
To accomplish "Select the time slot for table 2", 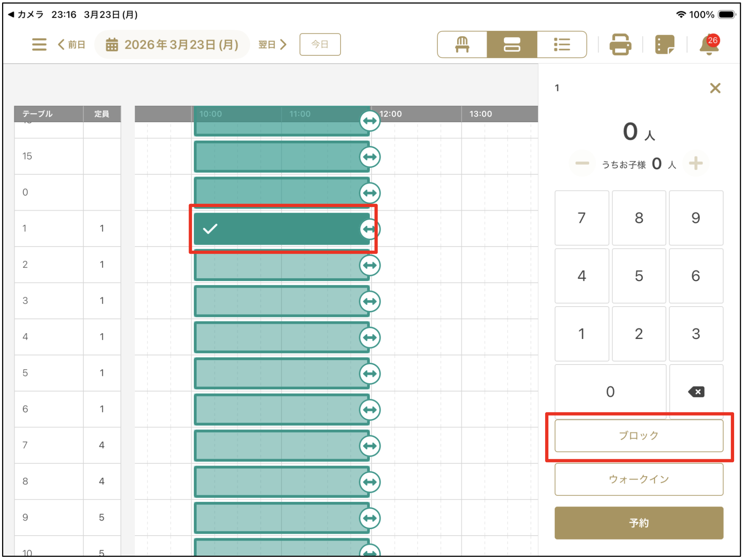I will (x=277, y=265).
